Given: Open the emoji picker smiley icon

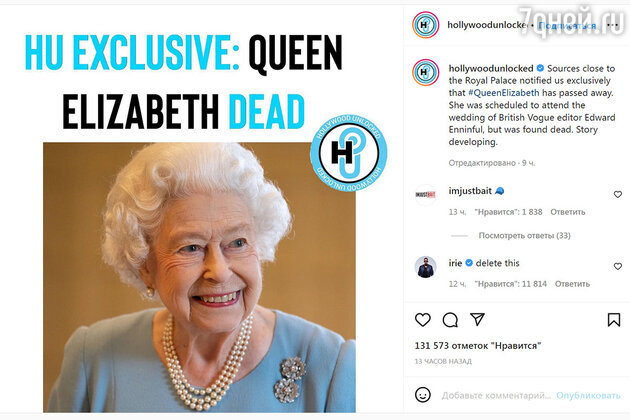Looking at the screenshot, I should click(x=423, y=395).
